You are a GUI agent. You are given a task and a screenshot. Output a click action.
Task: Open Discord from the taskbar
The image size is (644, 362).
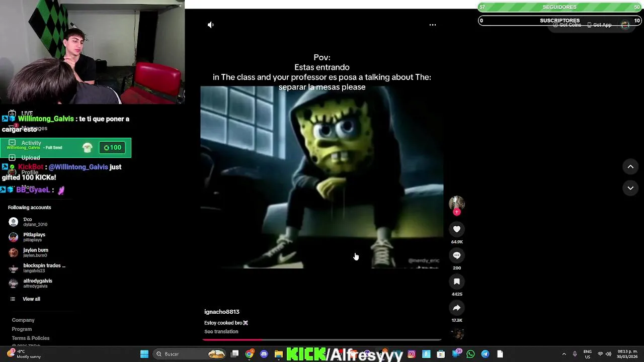tap(264, 354)
